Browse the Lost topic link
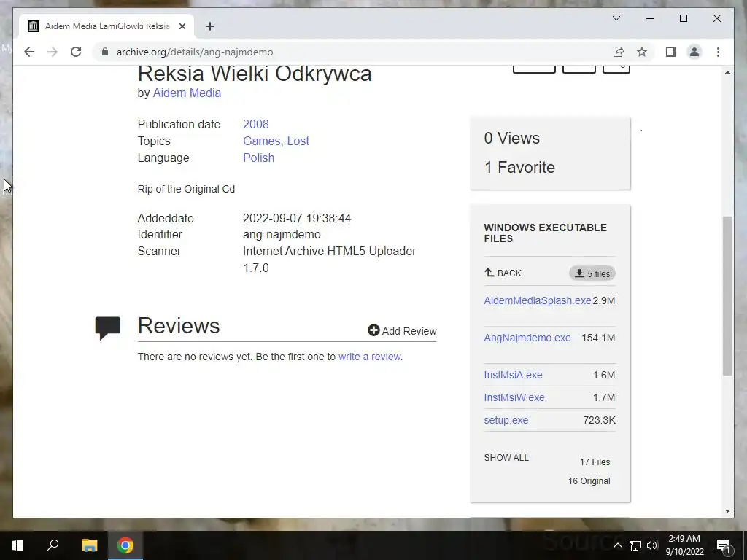747x560 pixels. (298, 141)
